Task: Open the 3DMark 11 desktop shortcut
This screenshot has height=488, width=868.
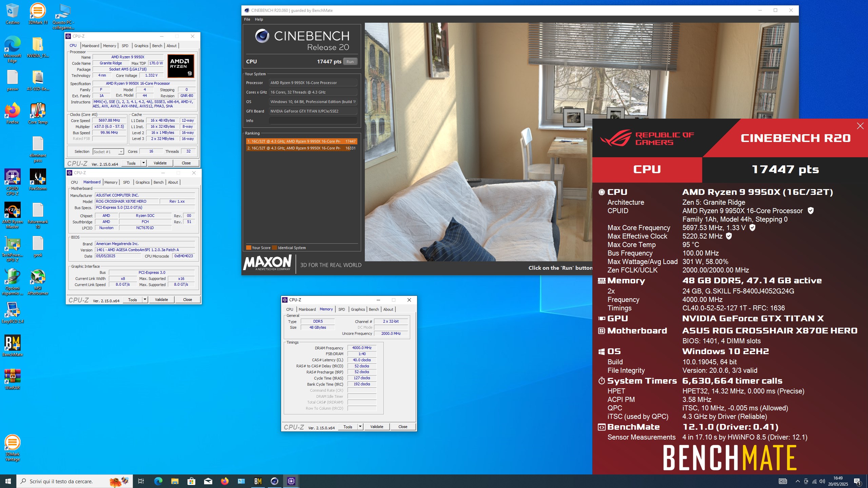Action: [x=38, y=14]
